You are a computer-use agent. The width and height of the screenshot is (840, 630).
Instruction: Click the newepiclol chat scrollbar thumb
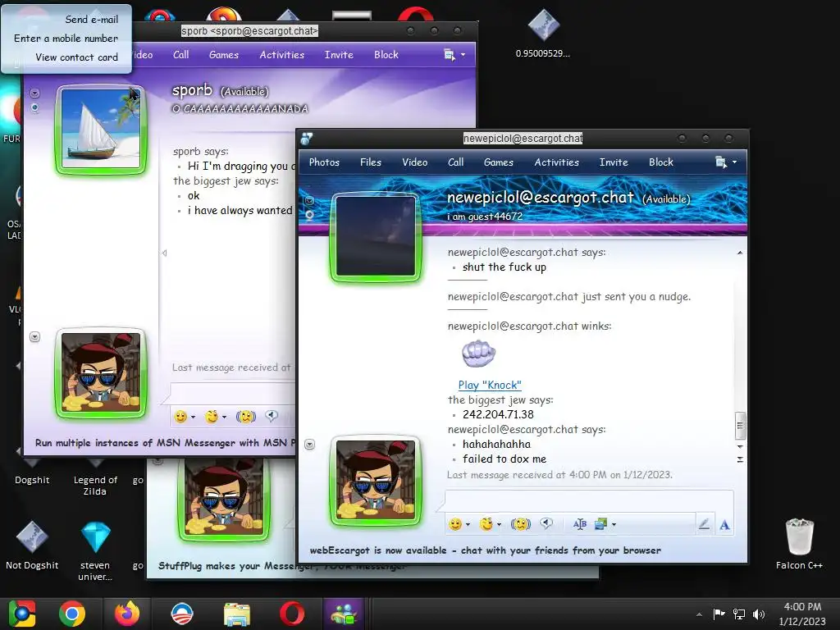click(x=740, y=426)
